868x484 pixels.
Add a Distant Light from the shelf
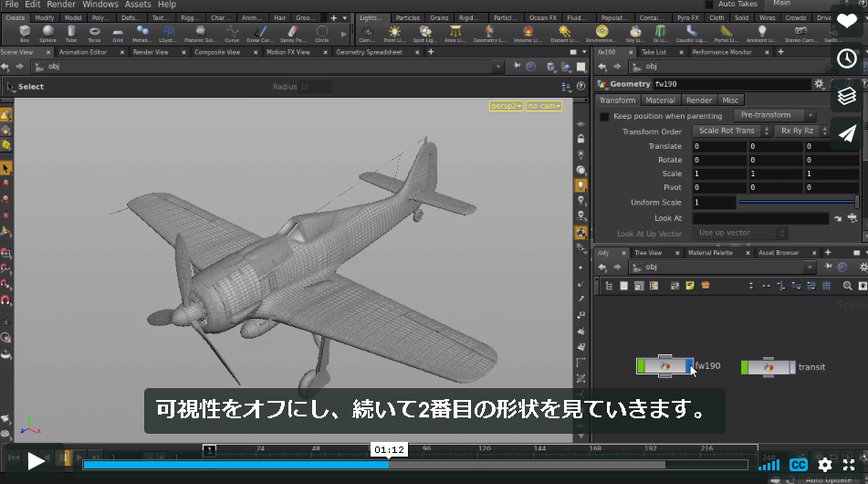point(564,33)
